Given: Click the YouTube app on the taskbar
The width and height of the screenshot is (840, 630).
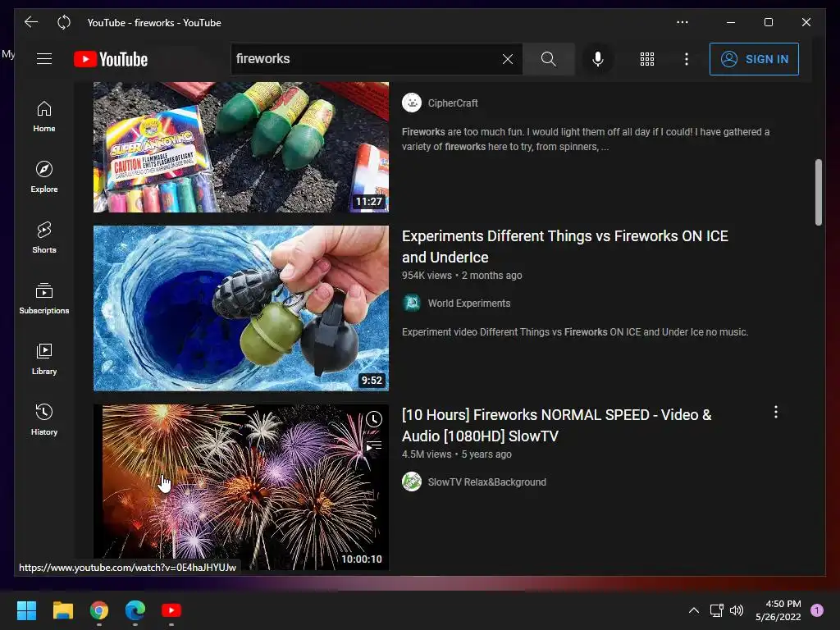Looking at the screenshot, I should click(171, 610).
